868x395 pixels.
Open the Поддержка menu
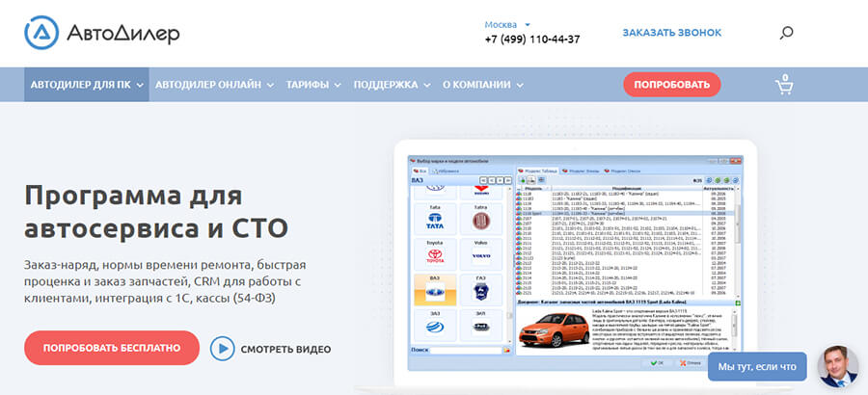click(391, 85)
